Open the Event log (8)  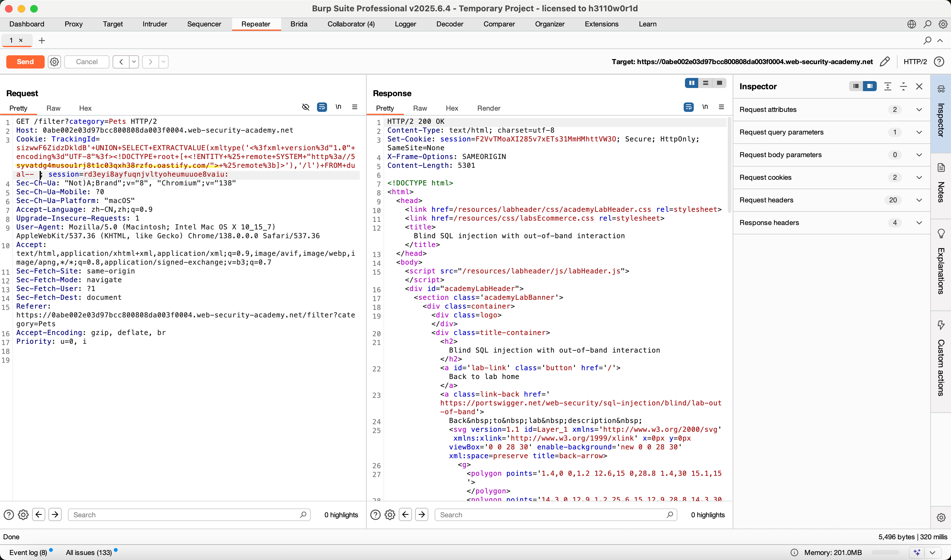(x=28, y=552)
